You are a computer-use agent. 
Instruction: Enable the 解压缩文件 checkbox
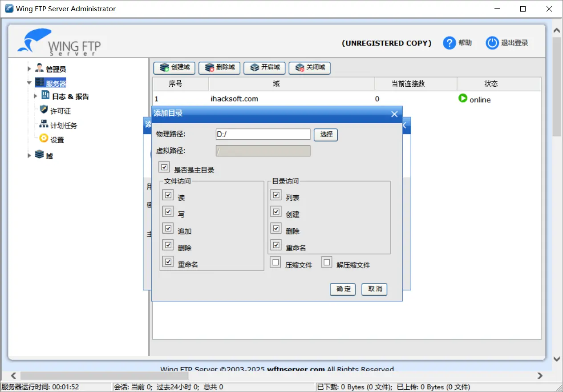tap(327, 263)
